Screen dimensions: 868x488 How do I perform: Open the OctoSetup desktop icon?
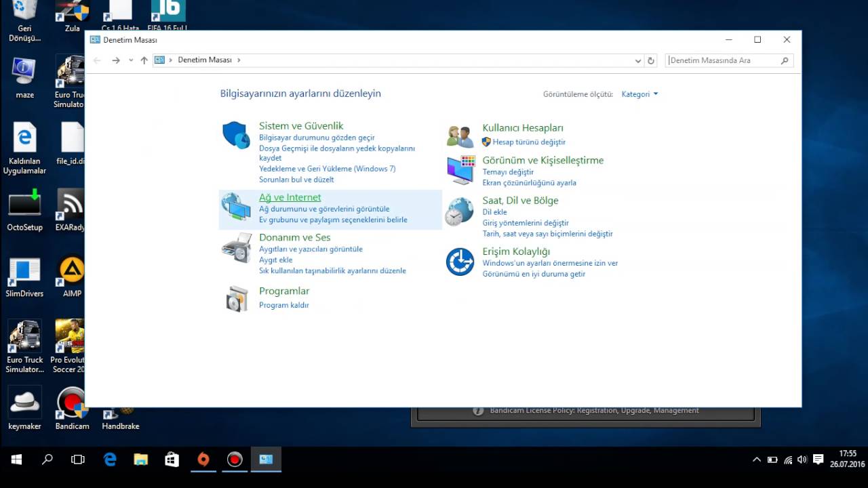(24, 211)
